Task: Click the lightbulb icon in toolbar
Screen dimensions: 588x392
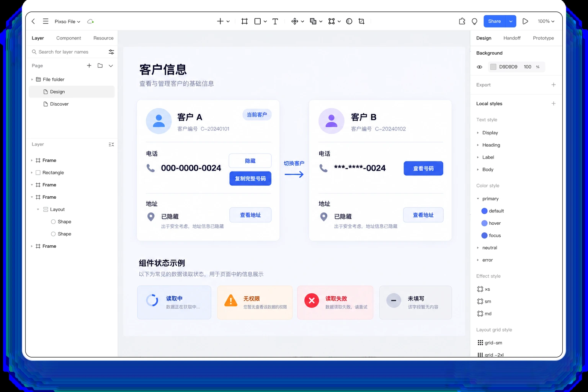Action: [475, 21]
